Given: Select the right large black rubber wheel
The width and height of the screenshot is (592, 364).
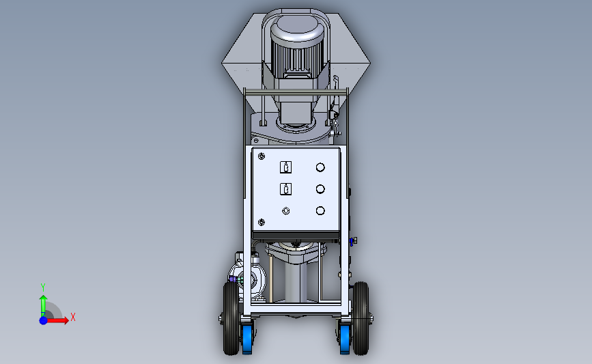Looking at the screenshot, I should (361, 318).
